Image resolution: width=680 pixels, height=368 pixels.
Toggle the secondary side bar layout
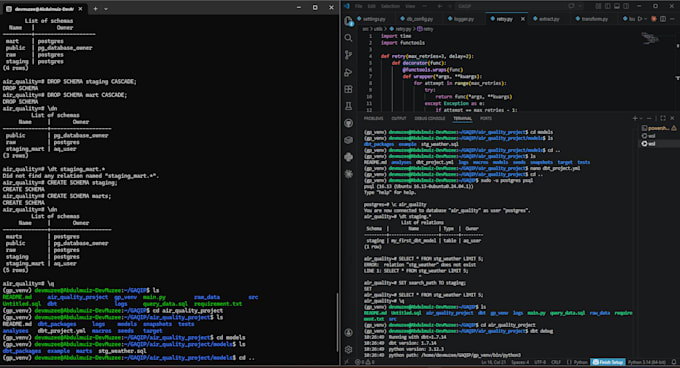pyautogui.click(x=626, y=6)
